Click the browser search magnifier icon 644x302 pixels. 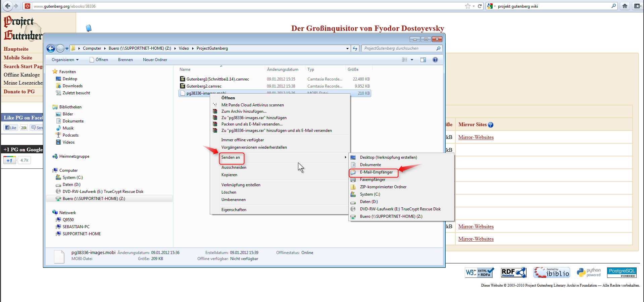614,6
